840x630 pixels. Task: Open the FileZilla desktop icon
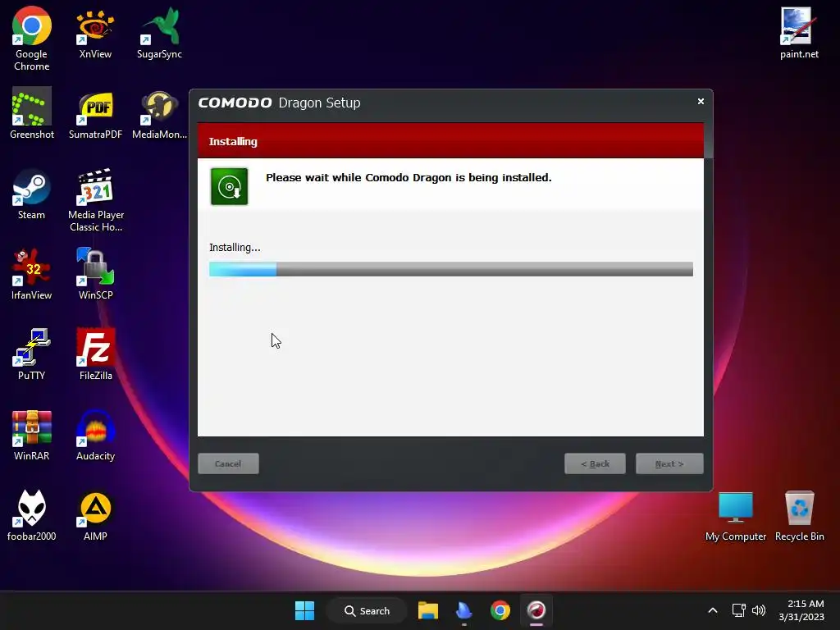(x=95, y=354)
